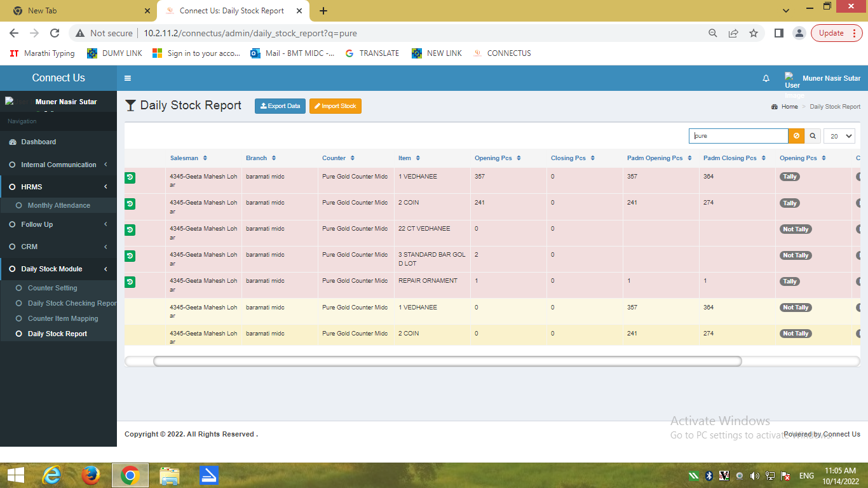
Task: Click the 3 STANDARD BAR GOLD LOT item cell
Action: (x=432, y=259)
